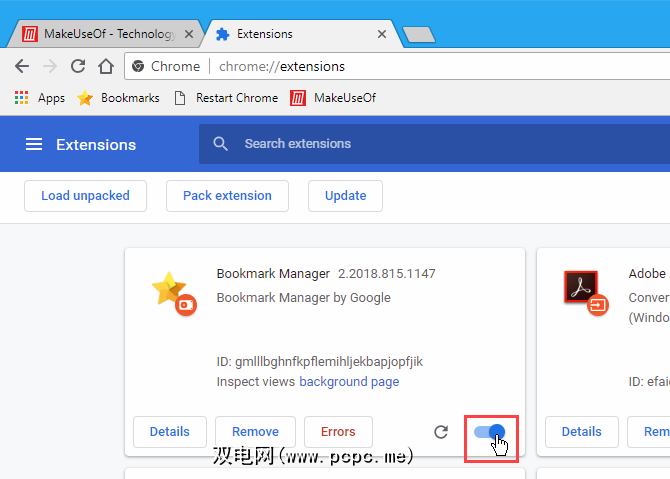The height and width of the screenshot is (479, 670).
Task: Open the home page via house icon
Action: click(106, 66)
